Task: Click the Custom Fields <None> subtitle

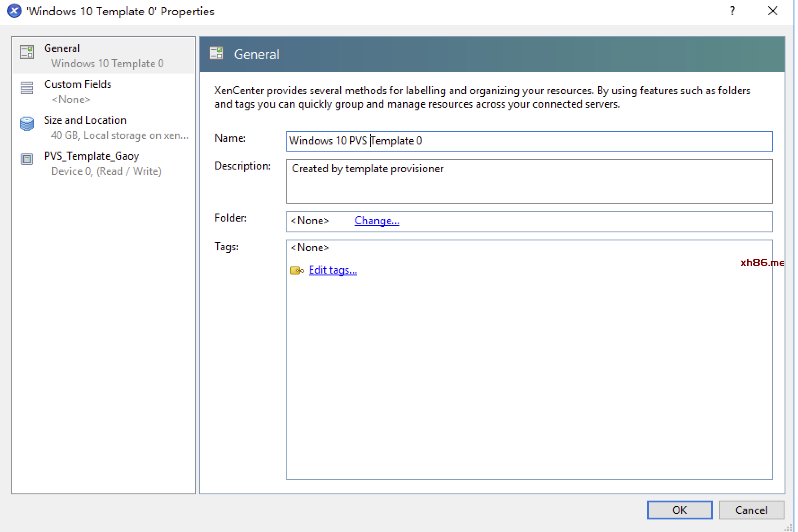Action: (x=70, y=100)
